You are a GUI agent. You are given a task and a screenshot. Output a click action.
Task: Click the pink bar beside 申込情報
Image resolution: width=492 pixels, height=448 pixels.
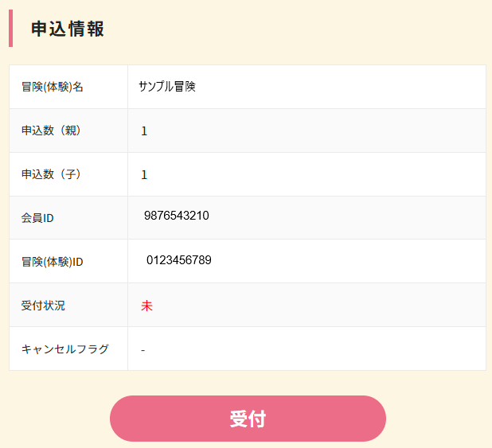pyautogui.click(x=10, y=28)
